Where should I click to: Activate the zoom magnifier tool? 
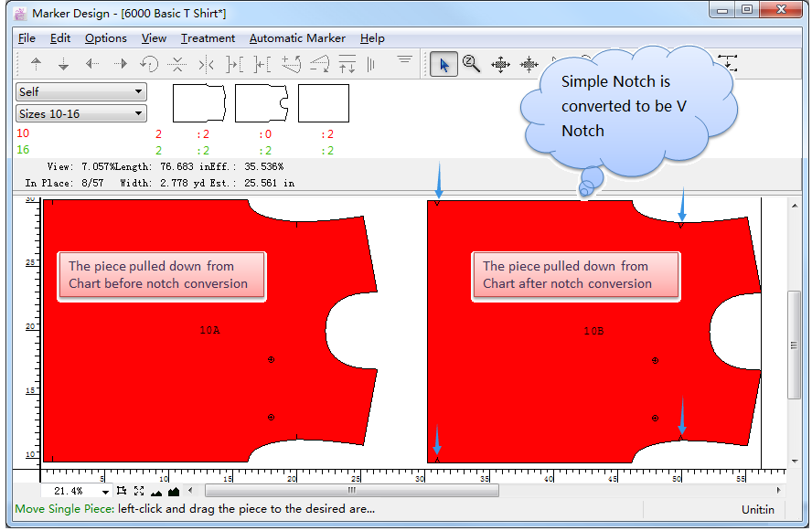pos(472,64)
